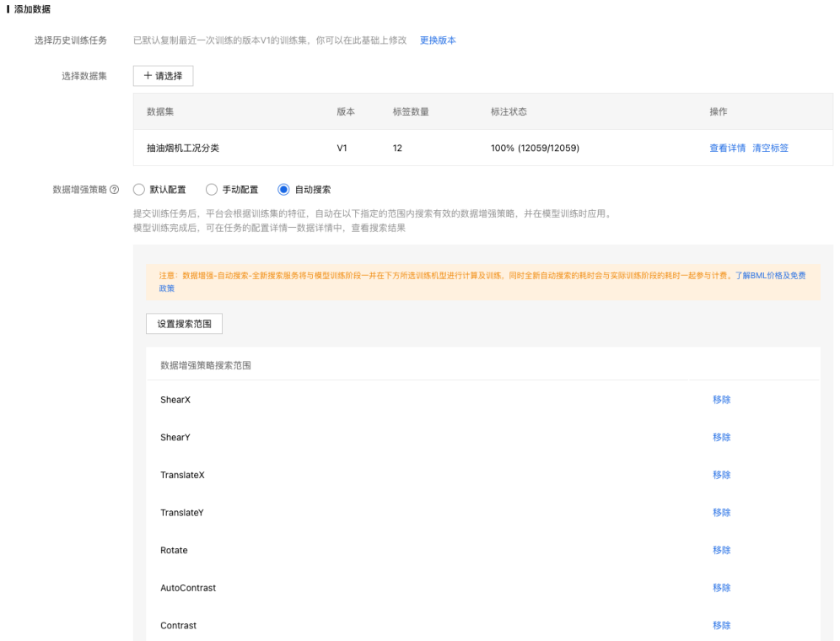Click the 更换版本 link
The image size is (840, 641).
pyautogui.click(x=438, y=40)
